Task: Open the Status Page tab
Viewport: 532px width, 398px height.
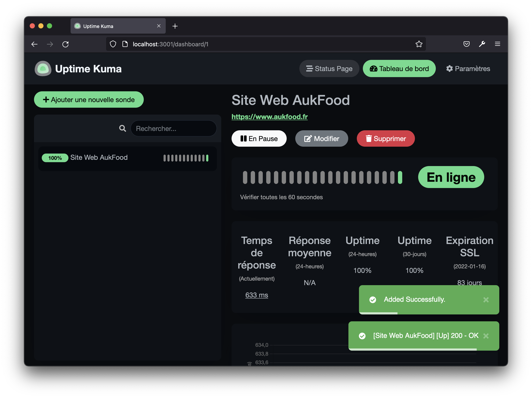Action: click(x=329, y=68)
